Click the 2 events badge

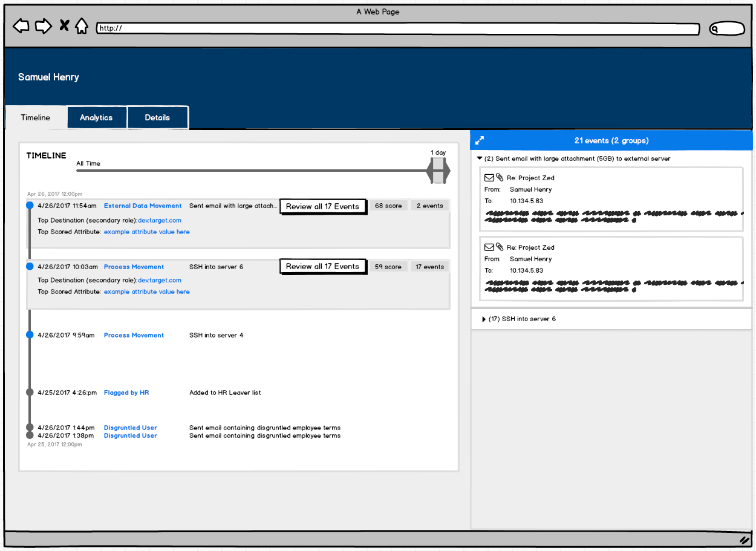(430, 206)
